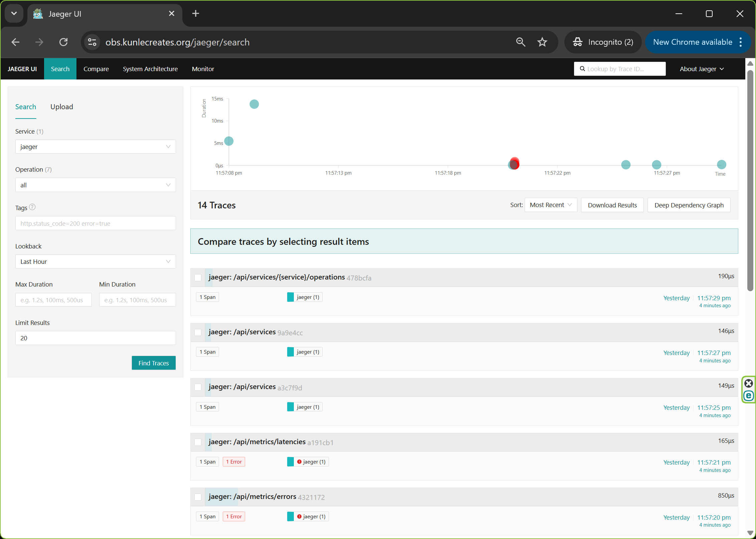Click the Min Duration input field

138,300
